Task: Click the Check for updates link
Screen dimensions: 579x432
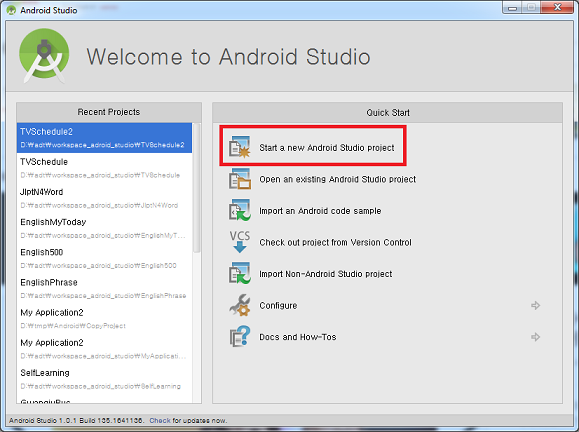Action: pyautogui.click(x=160, y=420)
